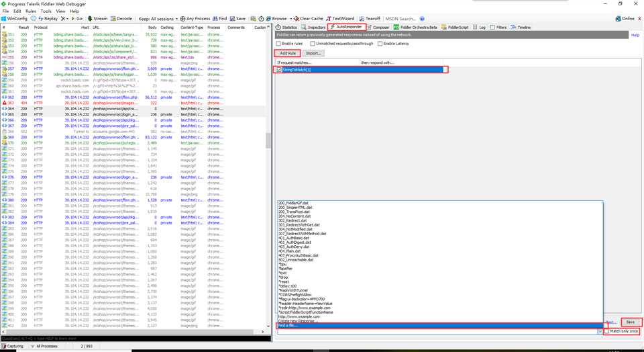Image resolution: width=644 pixels, height=352 pixels.
Task: Open Fiddler Orchestra Beta tab
Action: click(415, 27)
